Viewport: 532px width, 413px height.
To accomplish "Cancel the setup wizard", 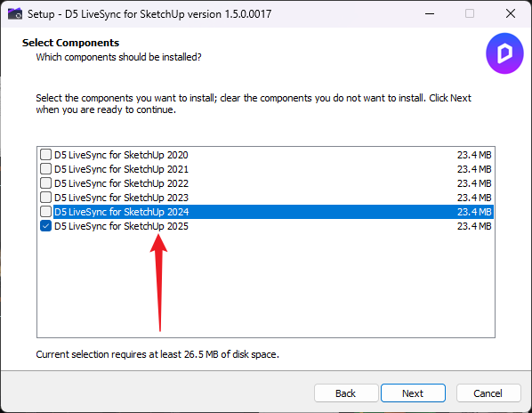I will point(488,393).
